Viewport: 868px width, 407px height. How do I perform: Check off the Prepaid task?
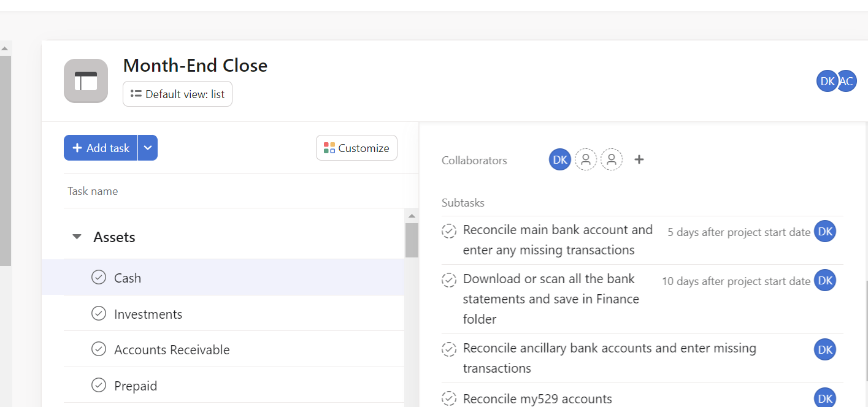[x=99, y=386]
